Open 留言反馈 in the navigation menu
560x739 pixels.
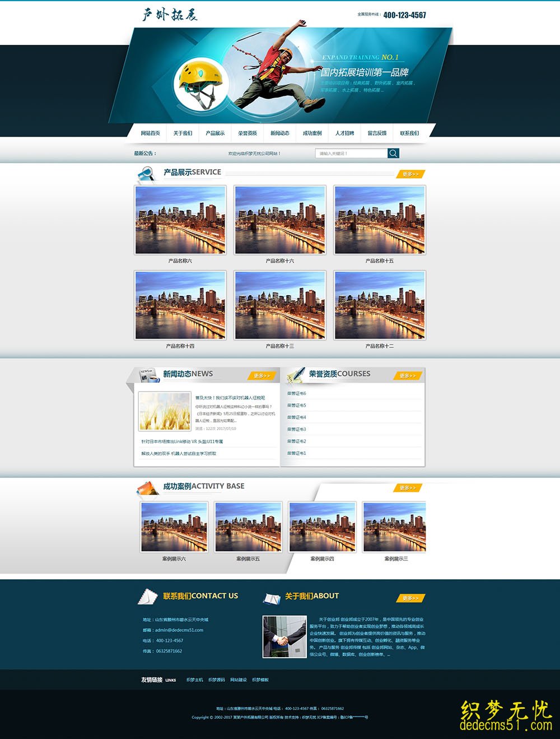click(377, 133)
